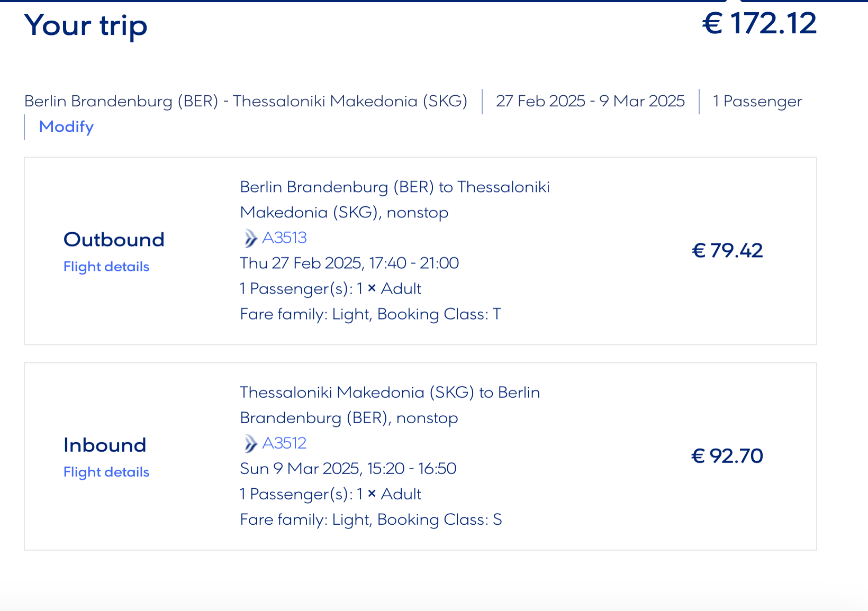Screen dimensions: 868x611
Task: Click the Aegean logo beside flight A3512
Action: pos(249,443)
